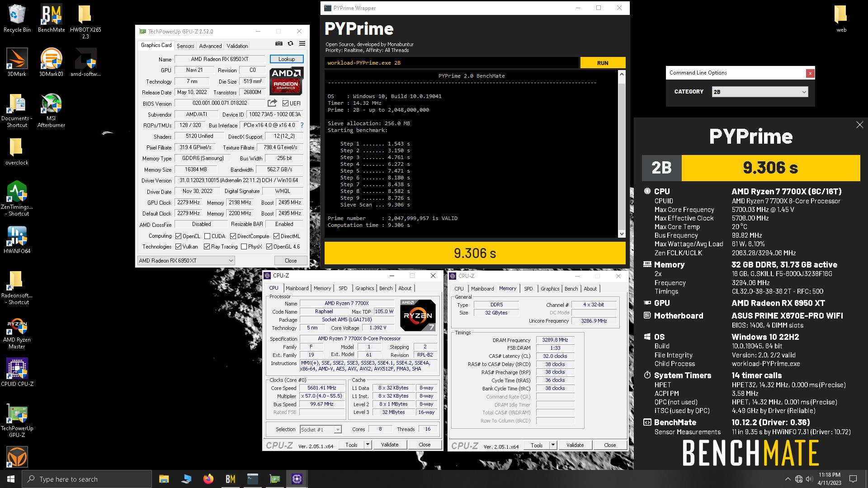Open the amd-software installer icon

[85, 62]
